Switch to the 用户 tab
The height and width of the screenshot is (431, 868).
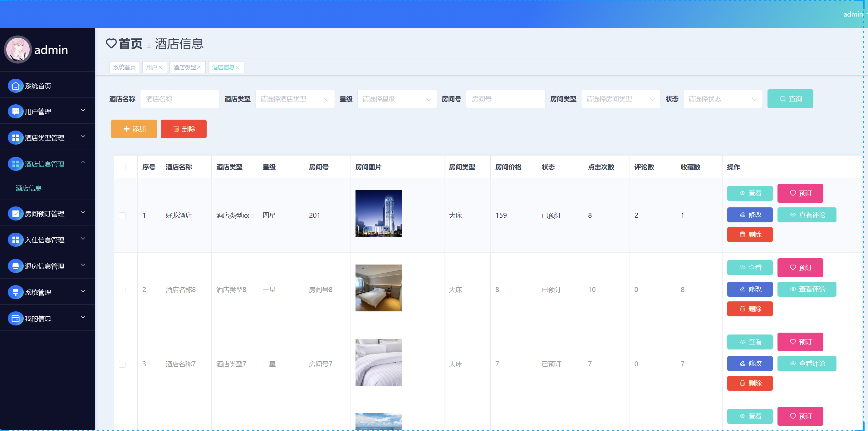[152, 67]
